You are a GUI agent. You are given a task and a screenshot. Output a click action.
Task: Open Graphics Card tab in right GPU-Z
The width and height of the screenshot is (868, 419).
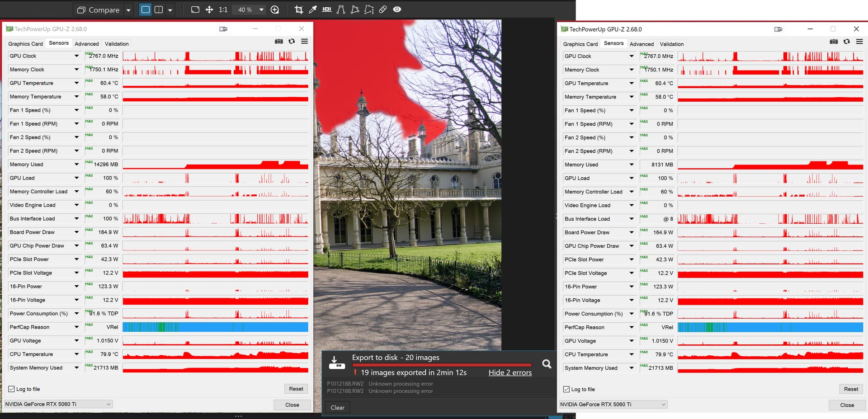[x=580, y=44]
